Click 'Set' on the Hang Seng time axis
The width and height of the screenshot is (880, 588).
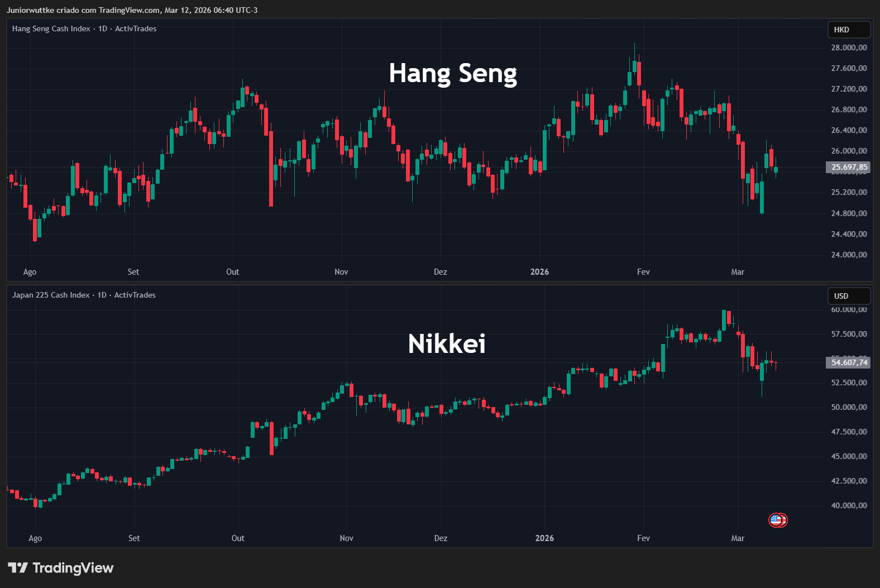[133, 272]
